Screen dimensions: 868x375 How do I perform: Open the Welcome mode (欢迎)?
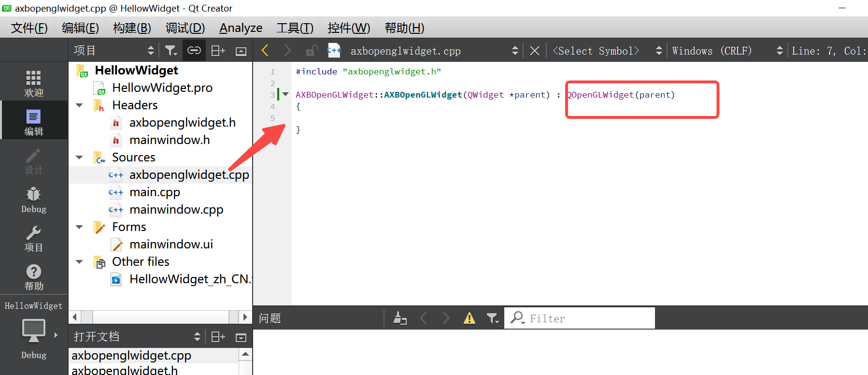pyautogui.click(x=34, y=83)
